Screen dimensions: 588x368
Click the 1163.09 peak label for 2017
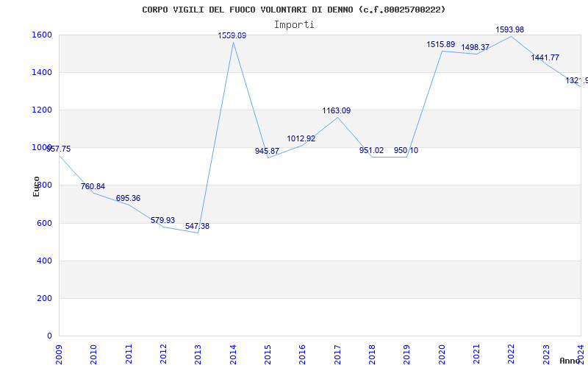(336, 110)
